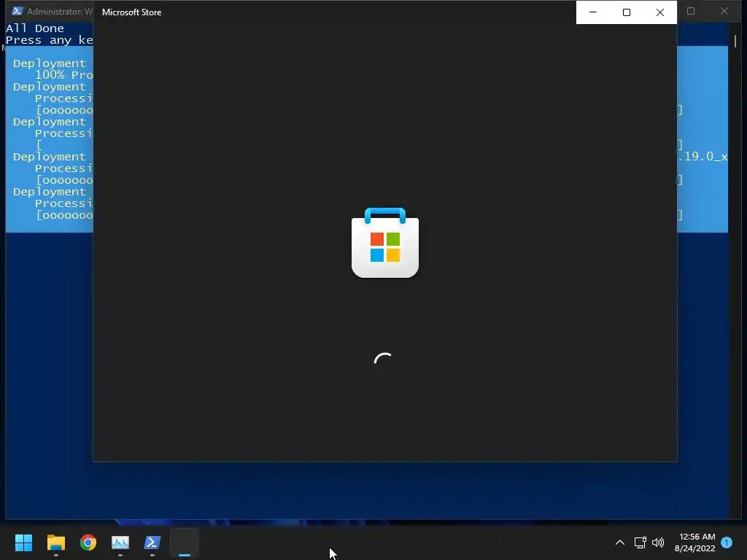Click the "100% Pro" progress line in PowerShell
The height and width of the screenshot is (560, 747).
click(x=63, y=75)
